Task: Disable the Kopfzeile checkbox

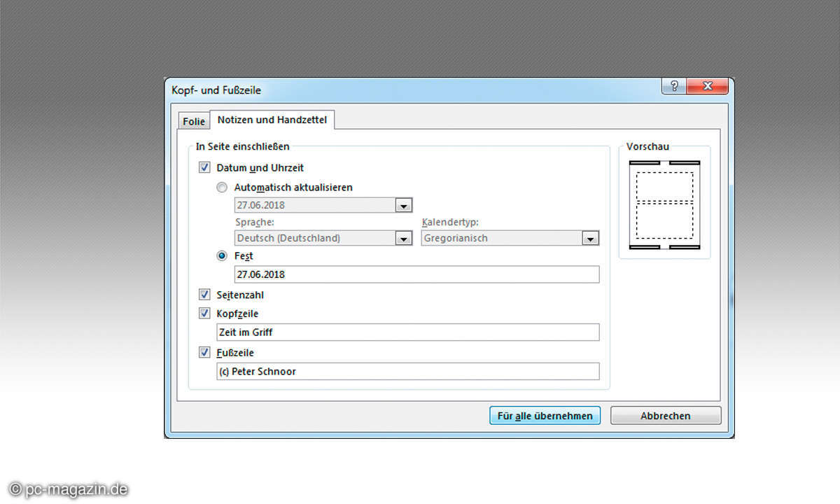Action: (204, 314)
